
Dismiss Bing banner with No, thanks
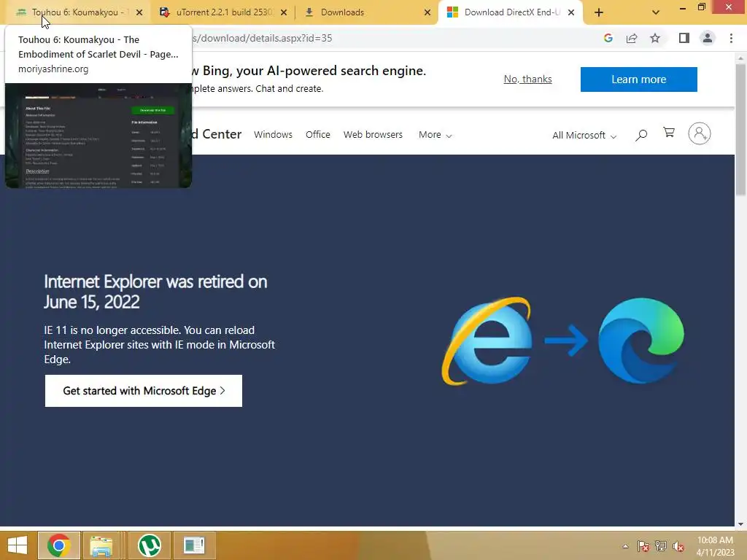[528, 79]
